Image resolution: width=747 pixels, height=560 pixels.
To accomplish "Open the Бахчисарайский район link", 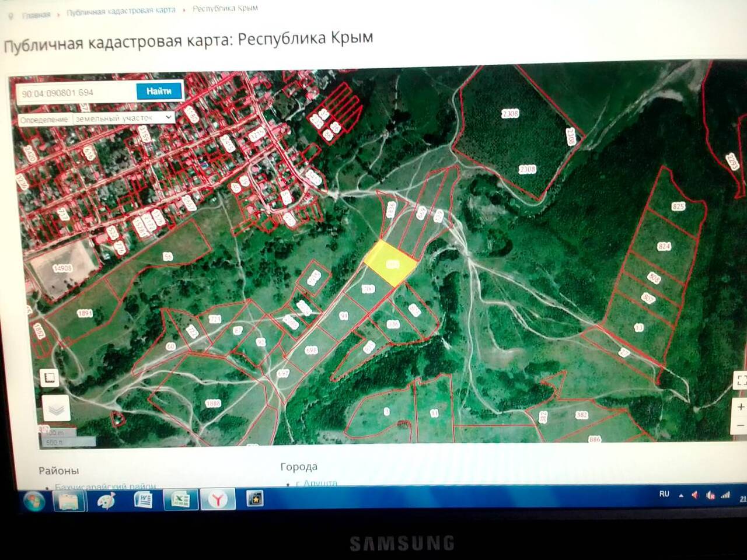I will 105,486.
